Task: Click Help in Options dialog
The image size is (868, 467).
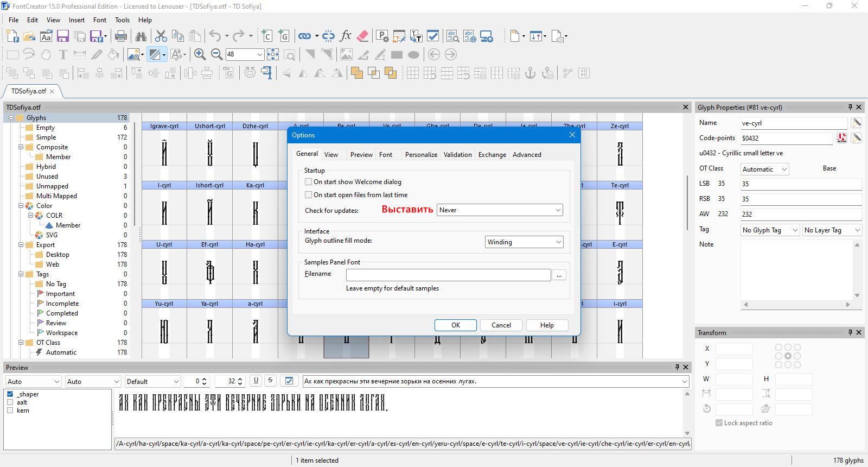Action: [x=547, y=325]
